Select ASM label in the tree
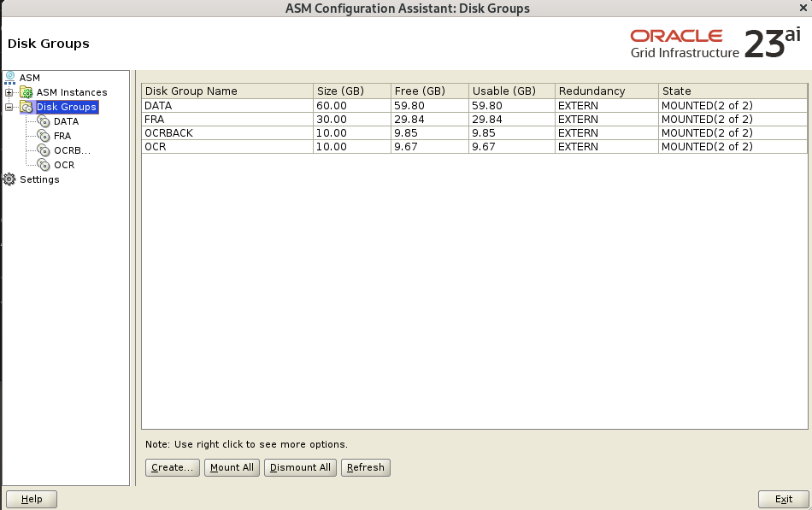The image size is (812, 510). (x=30, y=78)
